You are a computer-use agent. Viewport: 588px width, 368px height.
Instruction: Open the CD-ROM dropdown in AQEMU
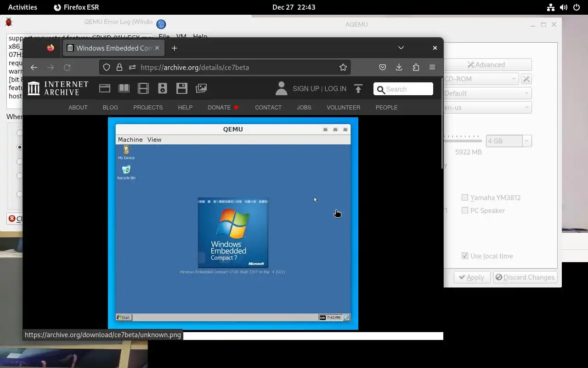[481, 79]
